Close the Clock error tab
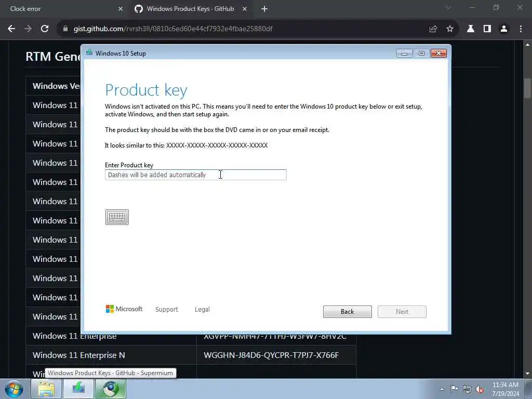The image size is (532, 399). point(121,9)
